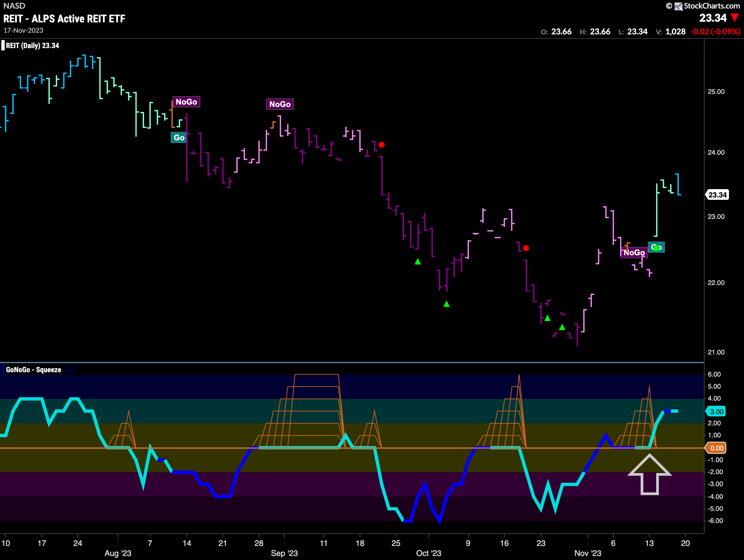Click the REIT (Daily) 23.34 legend
Image resolution: width=744 pixels, height=560 pixels.
32,46
